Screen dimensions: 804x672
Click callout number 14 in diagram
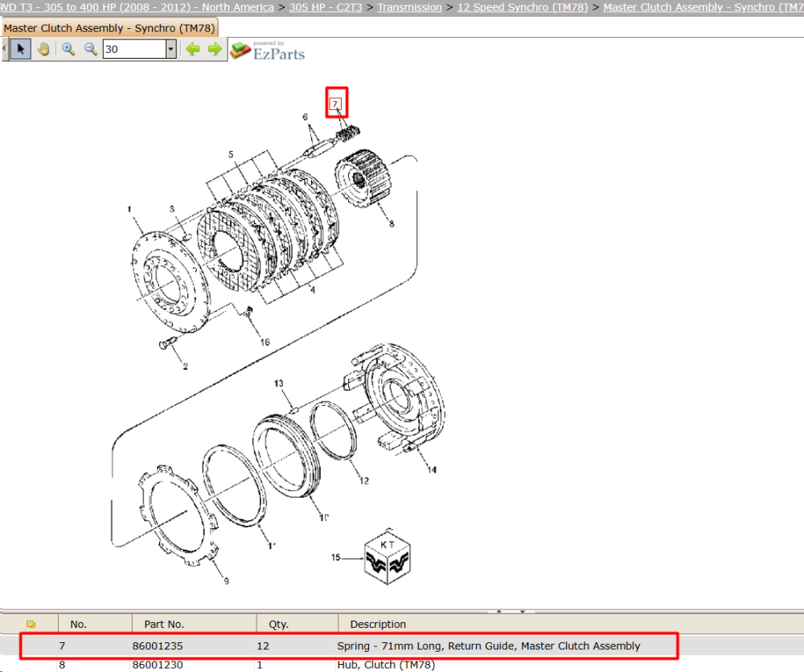pyautogui.click(x=432, y=469)
